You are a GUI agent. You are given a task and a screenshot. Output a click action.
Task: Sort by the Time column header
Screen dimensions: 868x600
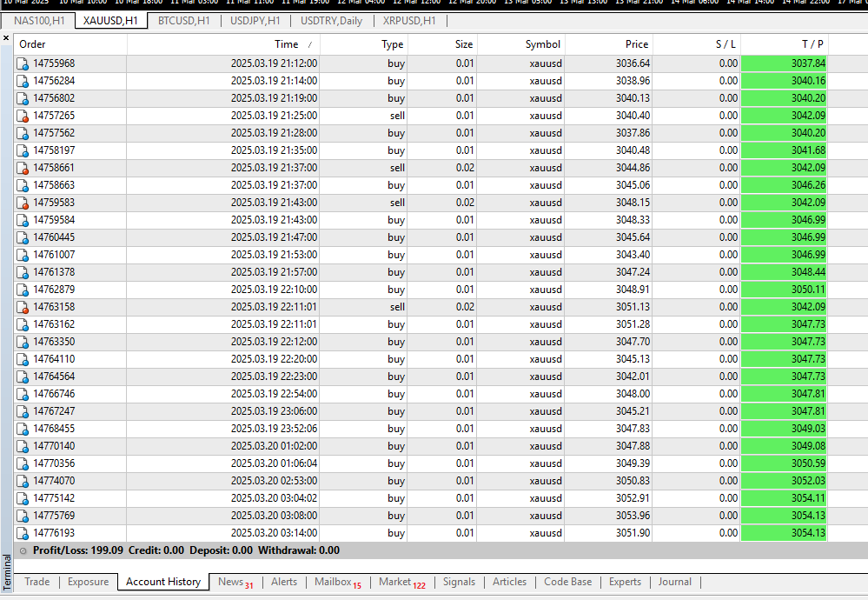(x=223, y=44)
